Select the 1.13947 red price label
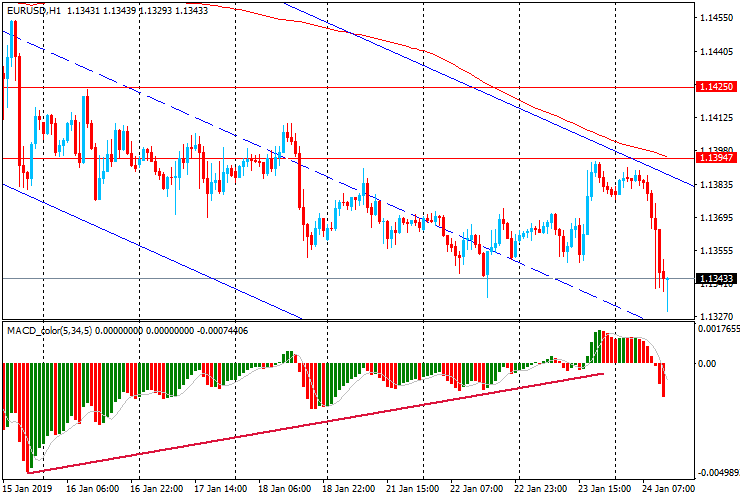The width and height of the screenshot is (740, 500). 716,158
